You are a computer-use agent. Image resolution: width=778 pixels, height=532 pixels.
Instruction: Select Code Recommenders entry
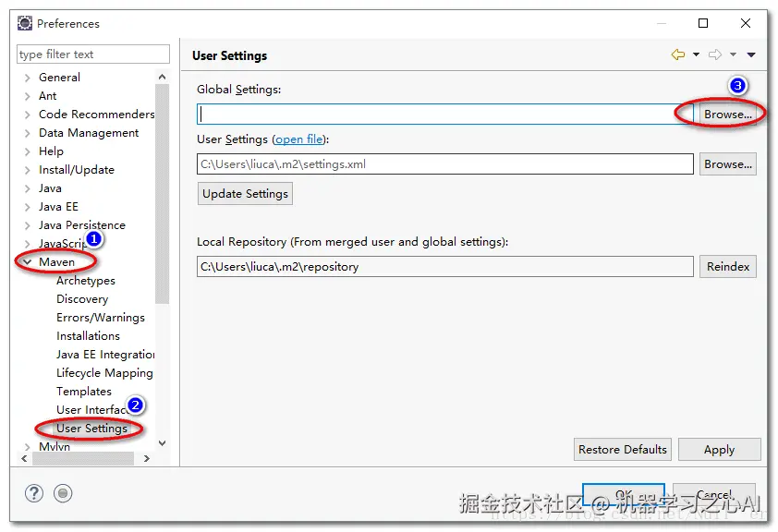tap(97, 114)
